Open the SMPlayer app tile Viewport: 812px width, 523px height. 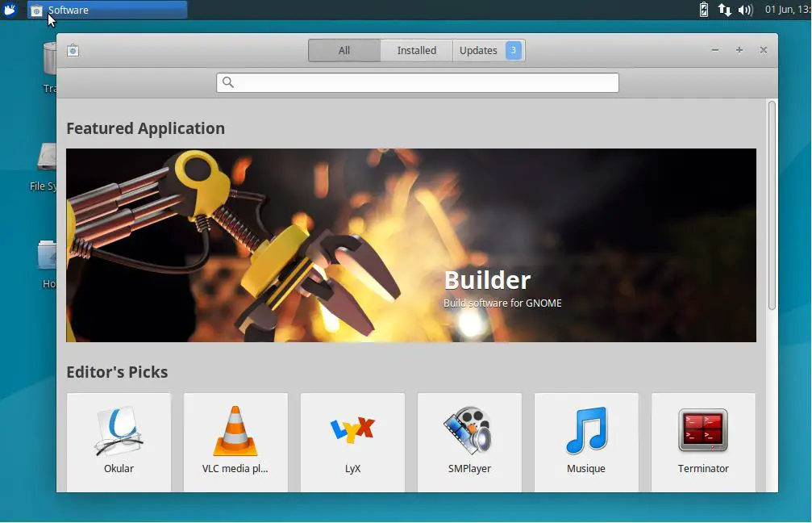click(469, 442)
